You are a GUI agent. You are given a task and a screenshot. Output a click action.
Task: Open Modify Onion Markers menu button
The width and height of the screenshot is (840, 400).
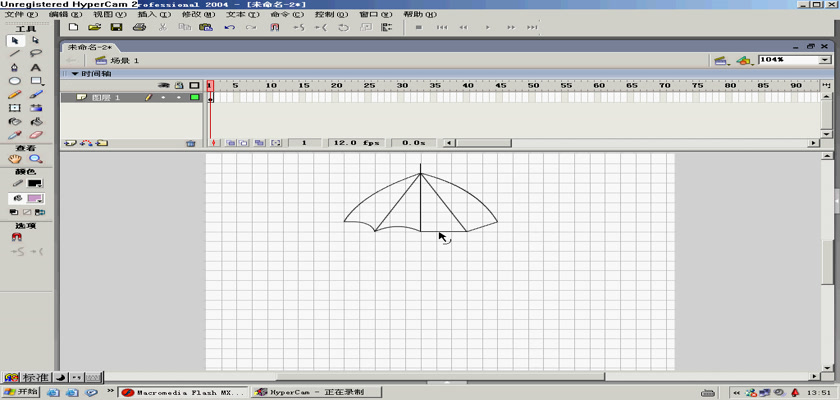[276, 143]
